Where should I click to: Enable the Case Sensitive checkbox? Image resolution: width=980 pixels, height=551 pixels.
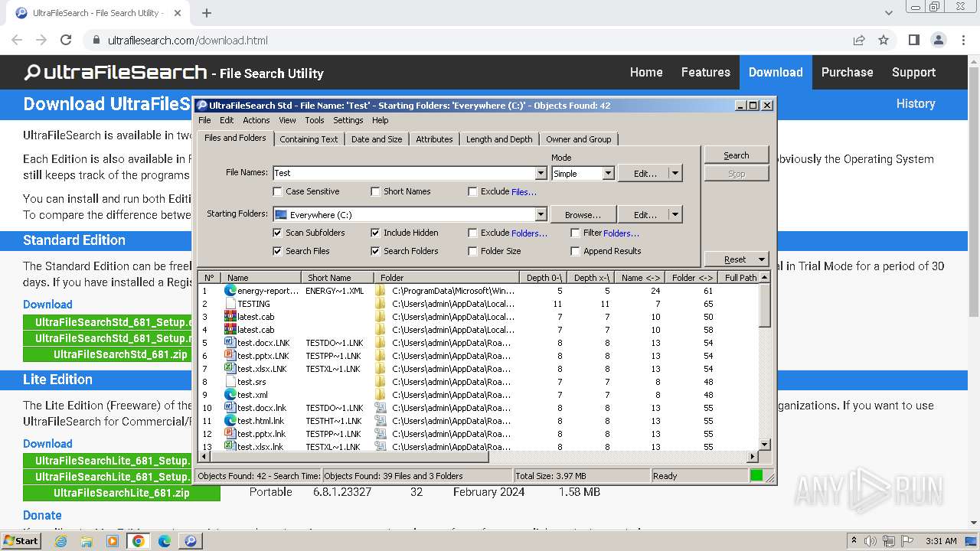[278, 191]
